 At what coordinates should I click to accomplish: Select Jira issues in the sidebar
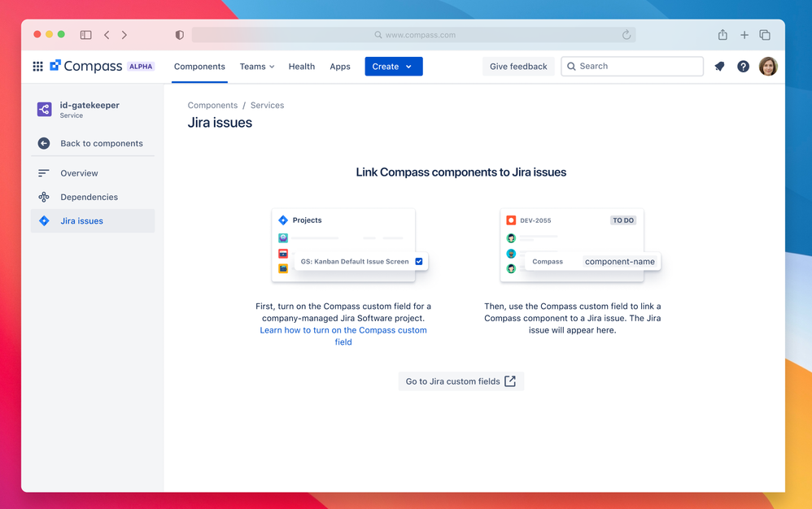(93, 221)
